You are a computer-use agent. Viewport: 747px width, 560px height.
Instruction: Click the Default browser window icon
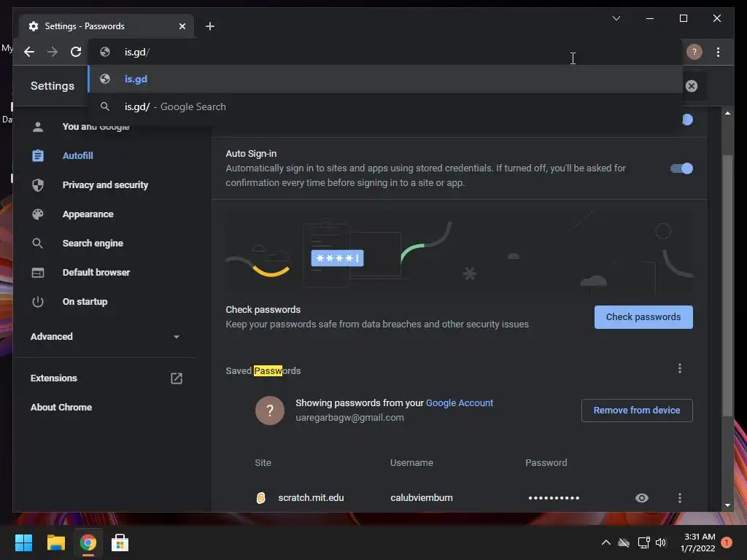click(x=38, y=273)
